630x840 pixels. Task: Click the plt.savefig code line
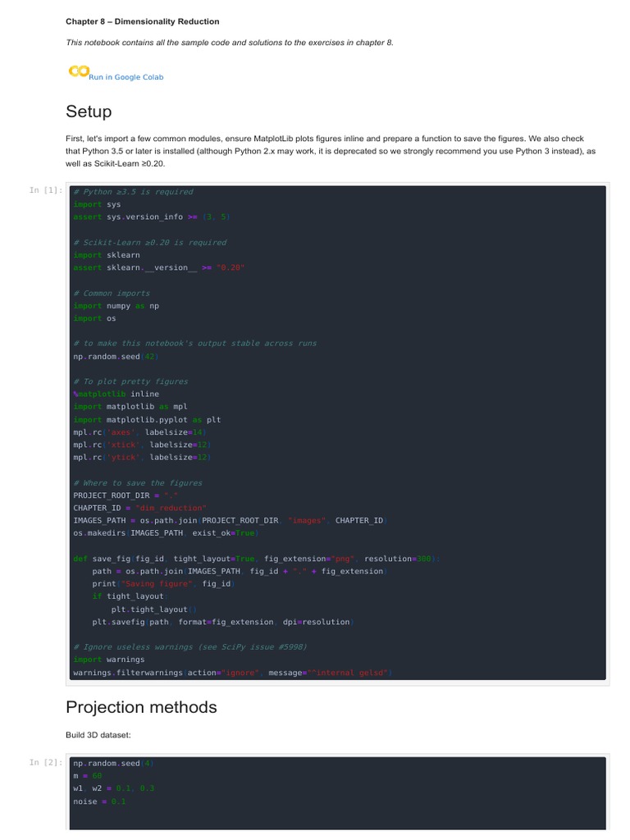coord(223,623)
